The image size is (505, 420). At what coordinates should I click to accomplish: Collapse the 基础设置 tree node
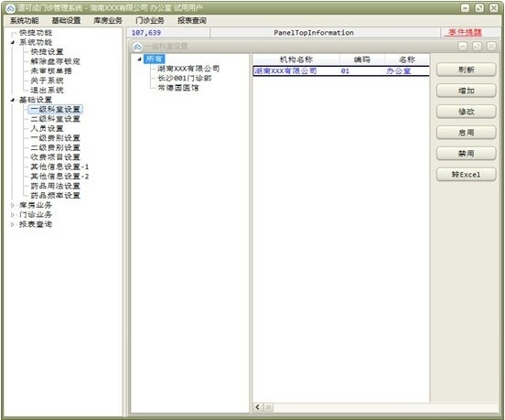click(13, 100)
